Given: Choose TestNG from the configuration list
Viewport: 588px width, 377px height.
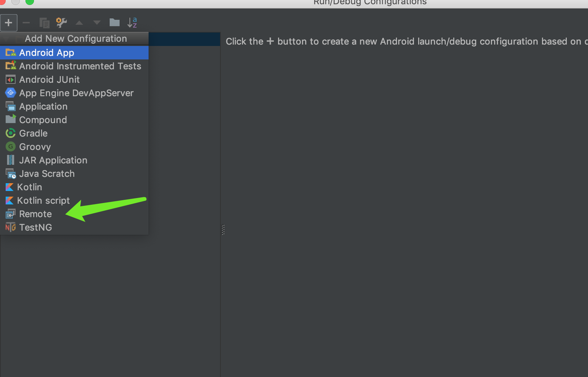Looking at the screenshot, I should (74, 227).
